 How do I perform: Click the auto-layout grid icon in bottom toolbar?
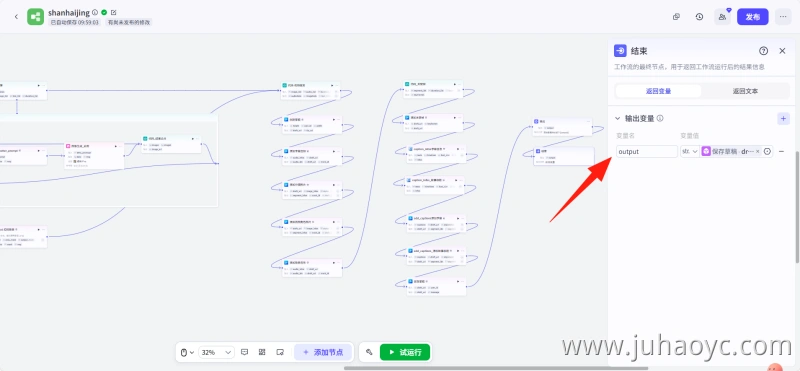(x=262, y=352)
